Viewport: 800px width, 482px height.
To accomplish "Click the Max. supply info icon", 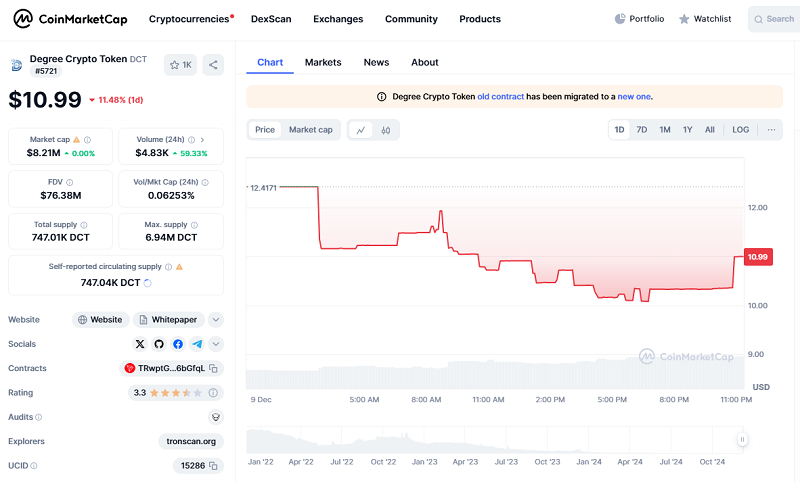I will click(x=194, y=225).
